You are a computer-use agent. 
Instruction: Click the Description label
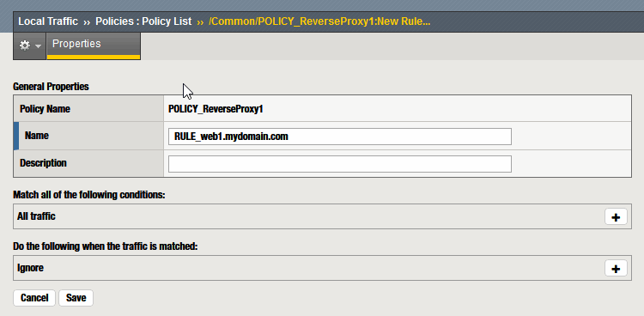click(x=43, y=163)
